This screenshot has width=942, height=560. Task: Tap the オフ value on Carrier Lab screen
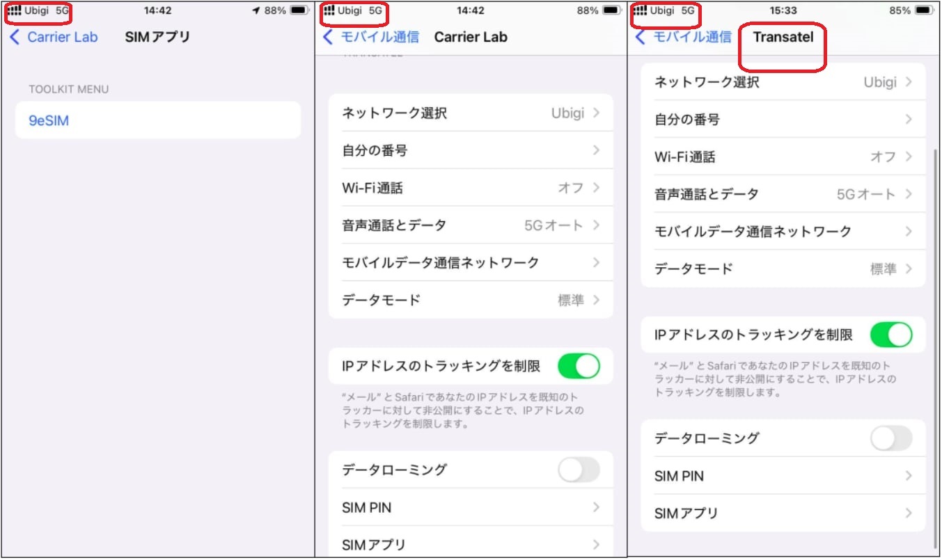point(571,187)
